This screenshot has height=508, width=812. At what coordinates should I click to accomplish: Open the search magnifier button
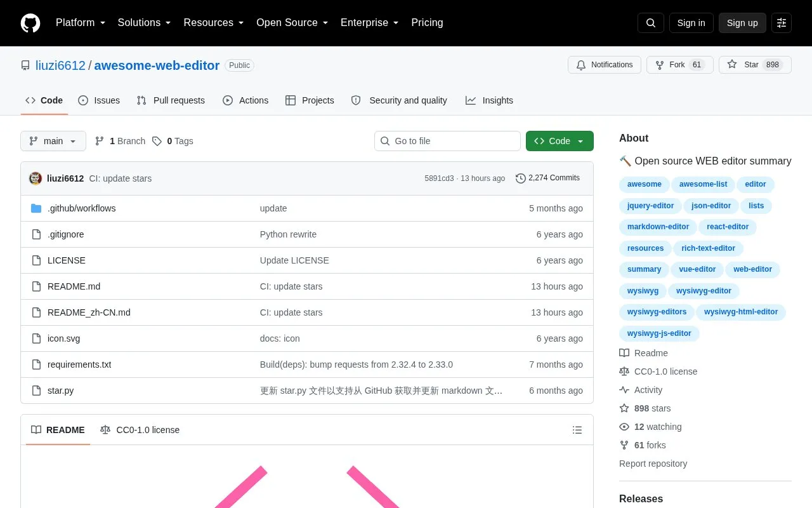651,23
